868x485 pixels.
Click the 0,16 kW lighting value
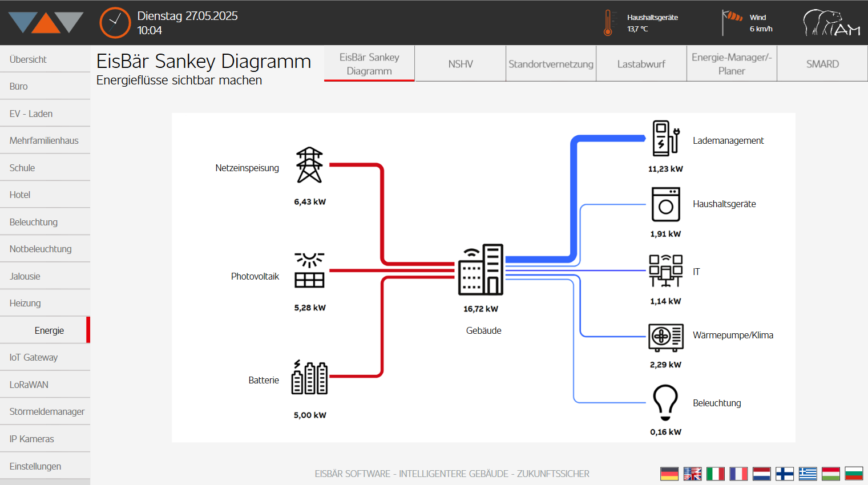[x=665, y=432]
